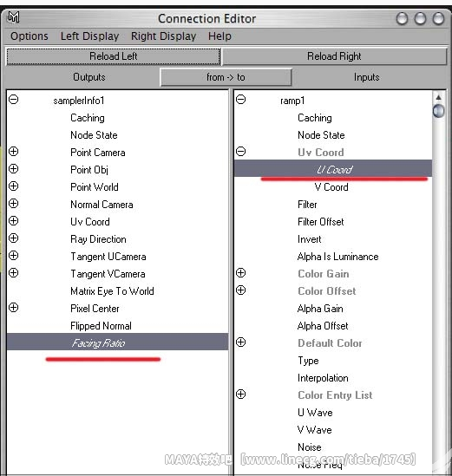Viewport: 452px width, 476px height.
Task: Select Facing Ratio output
Action: pos(117,342)
